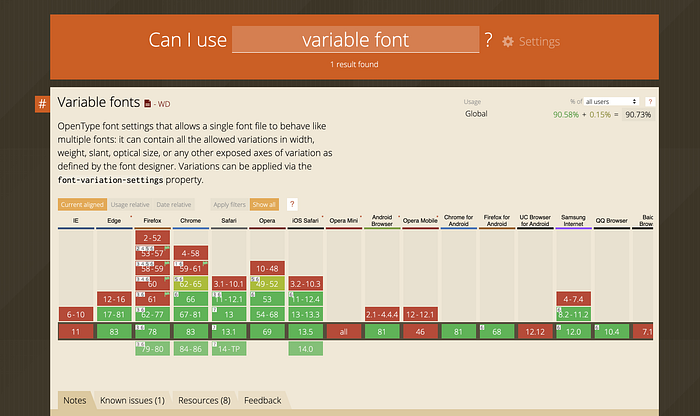Open the all users dropdown

[611, 102]
